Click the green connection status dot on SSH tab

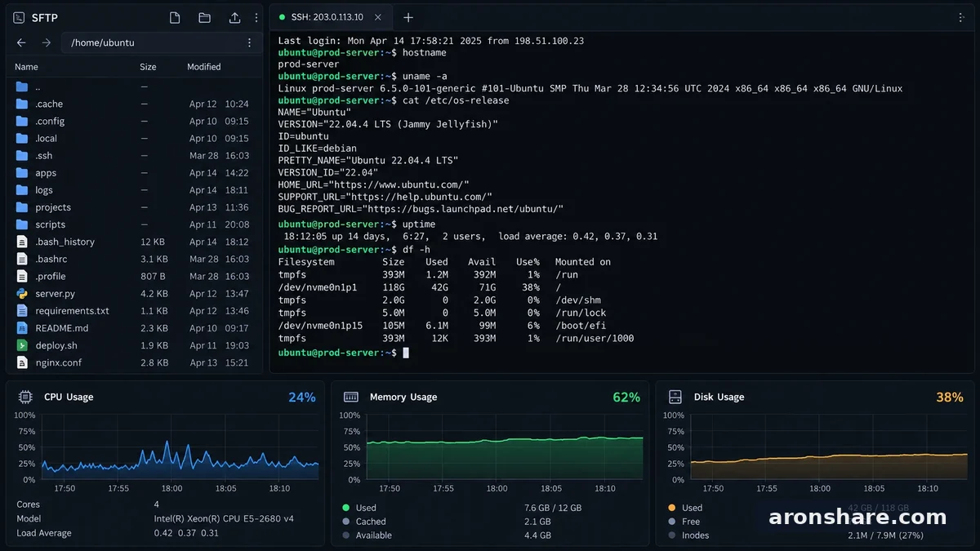click(x=283, y=17)
